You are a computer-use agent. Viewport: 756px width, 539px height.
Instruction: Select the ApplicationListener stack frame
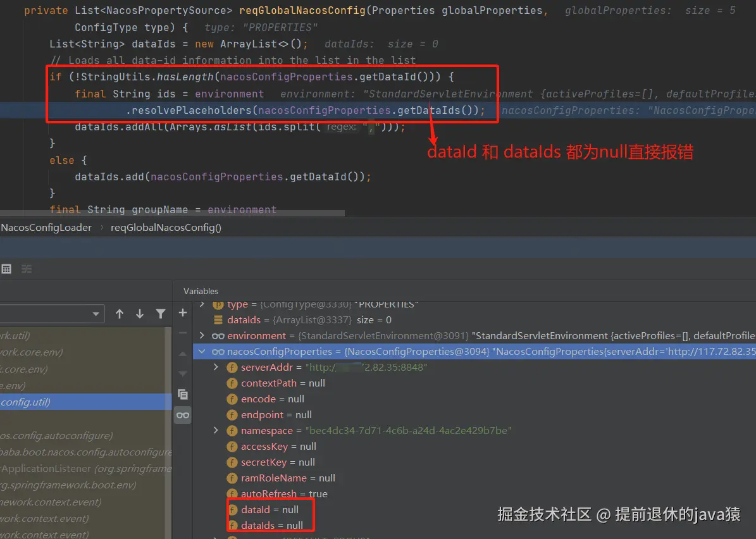coord(82,469)
